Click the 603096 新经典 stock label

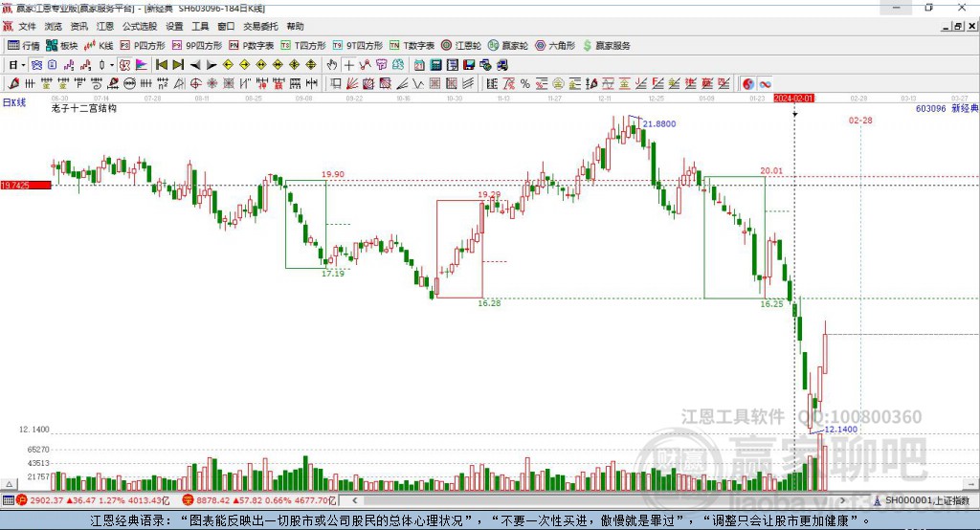(947, 108)
